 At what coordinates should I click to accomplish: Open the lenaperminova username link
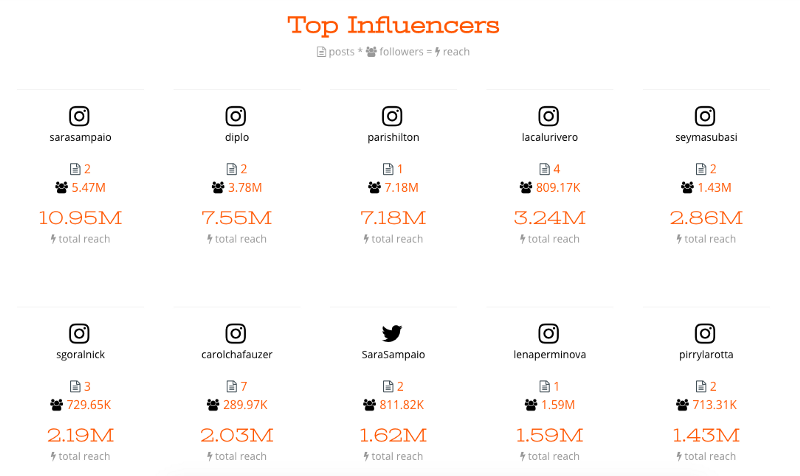[x=549, y=355]
